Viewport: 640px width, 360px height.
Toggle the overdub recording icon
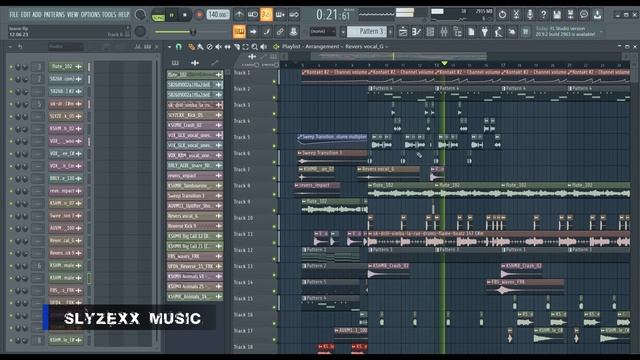point(280,15)
